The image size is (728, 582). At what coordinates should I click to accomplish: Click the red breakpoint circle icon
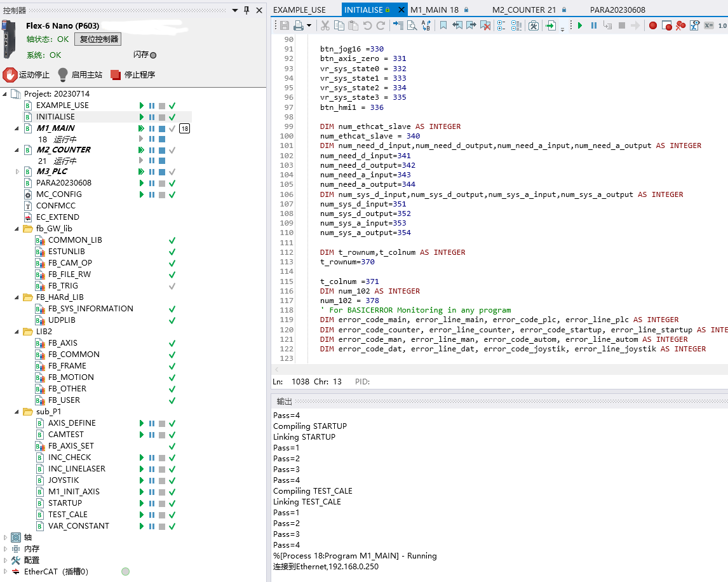(x=652, y=25)
